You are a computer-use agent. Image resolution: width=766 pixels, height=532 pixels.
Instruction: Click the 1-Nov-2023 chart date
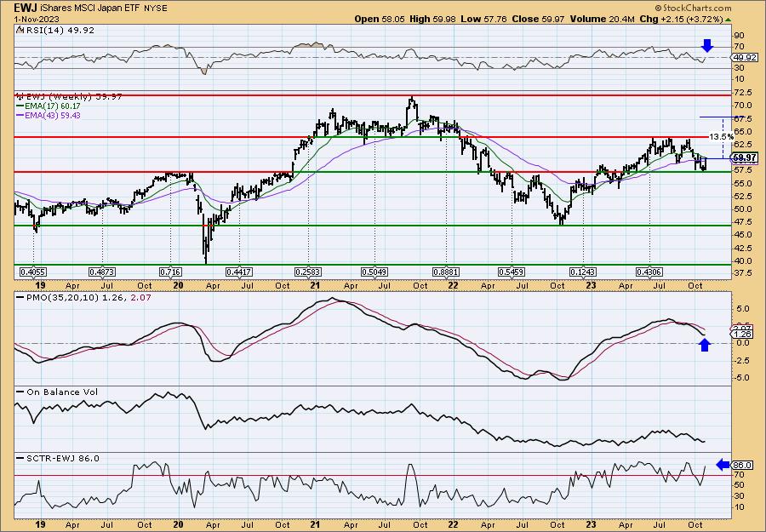[x=37, y=19]
